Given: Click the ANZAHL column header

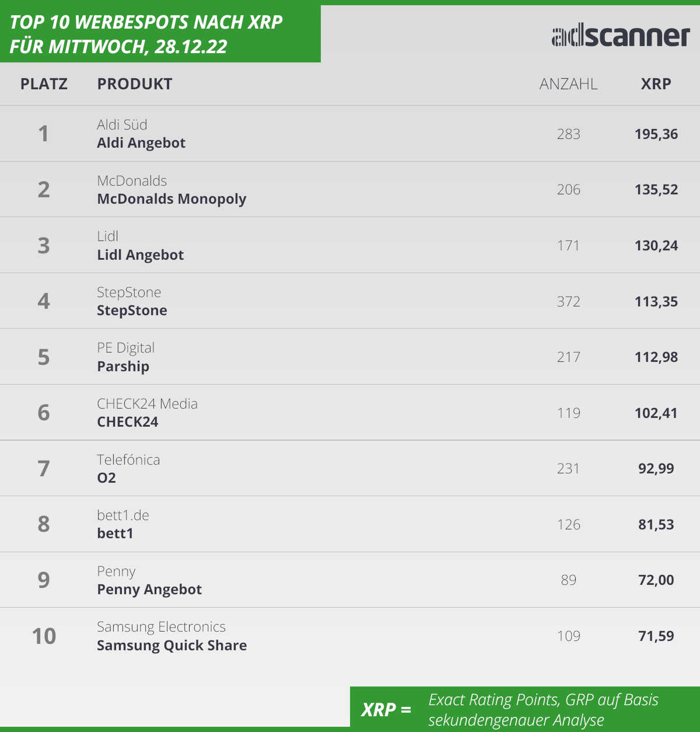Looking at the screenshot, I should [x=569, y=84].
